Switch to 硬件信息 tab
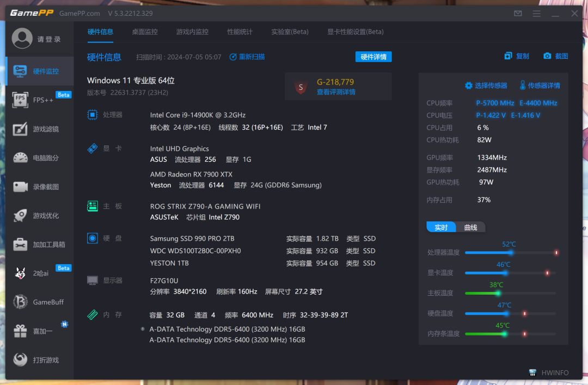 pos(100,32)
